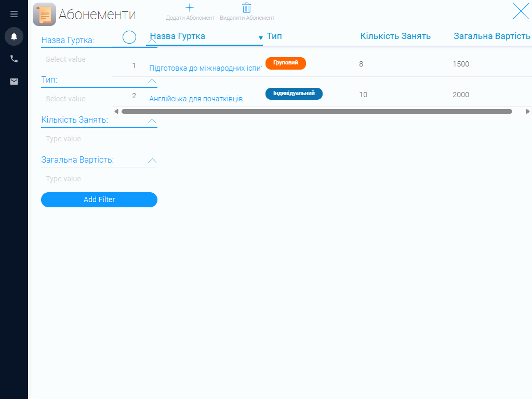
Task: Click the table scrollbar right arrow
Action: coord(528,111)
